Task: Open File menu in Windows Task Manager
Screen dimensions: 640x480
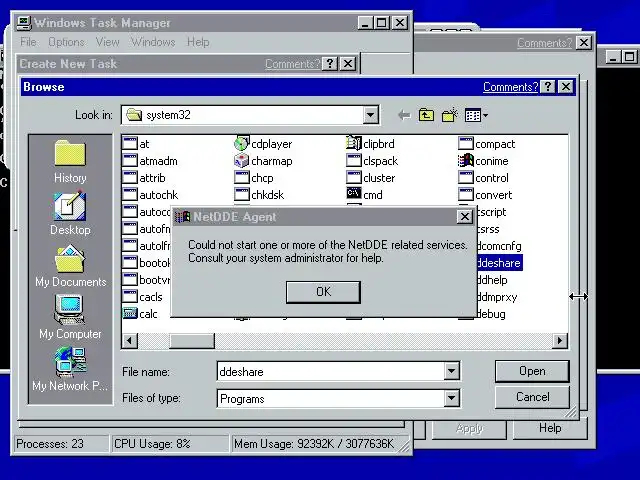Action: [28, 42]
